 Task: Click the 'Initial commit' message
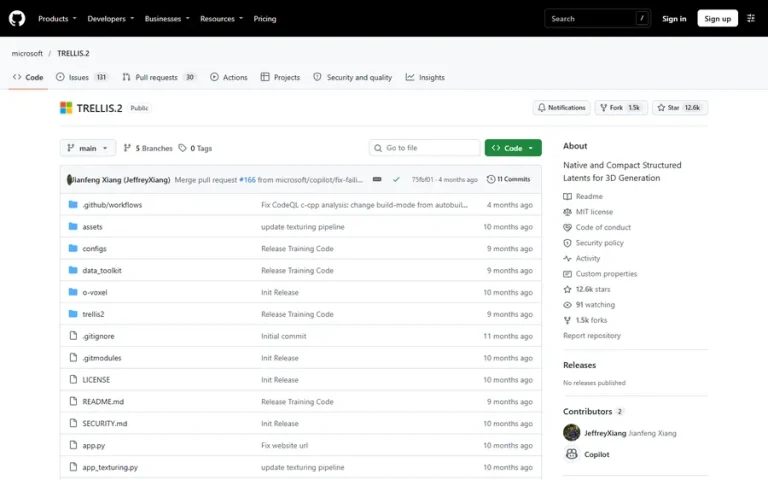[x=284, y=336]
